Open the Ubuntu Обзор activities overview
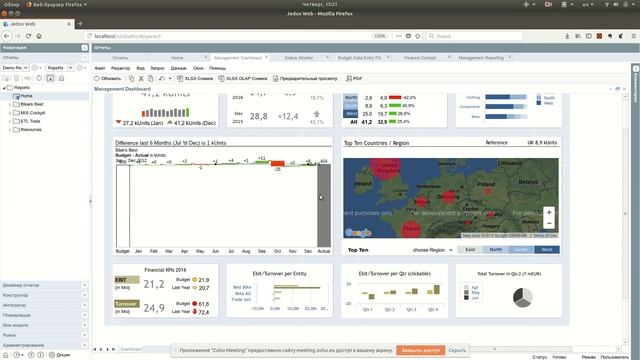 11,4
